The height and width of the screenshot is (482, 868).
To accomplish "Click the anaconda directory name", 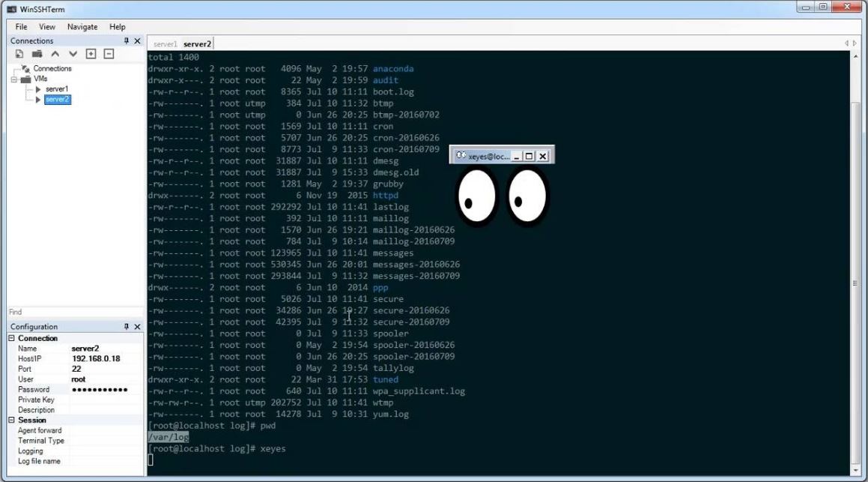I will coord(393,69).
